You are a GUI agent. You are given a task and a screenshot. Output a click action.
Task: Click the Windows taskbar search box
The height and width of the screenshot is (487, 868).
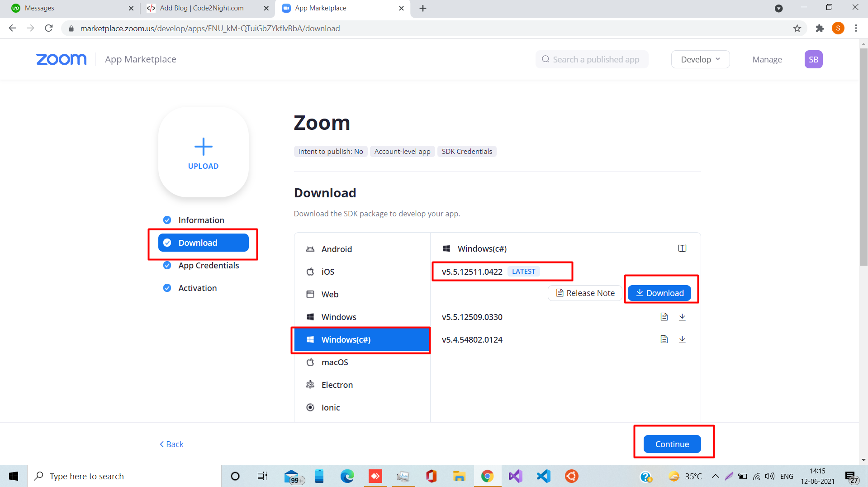point(124,476)
